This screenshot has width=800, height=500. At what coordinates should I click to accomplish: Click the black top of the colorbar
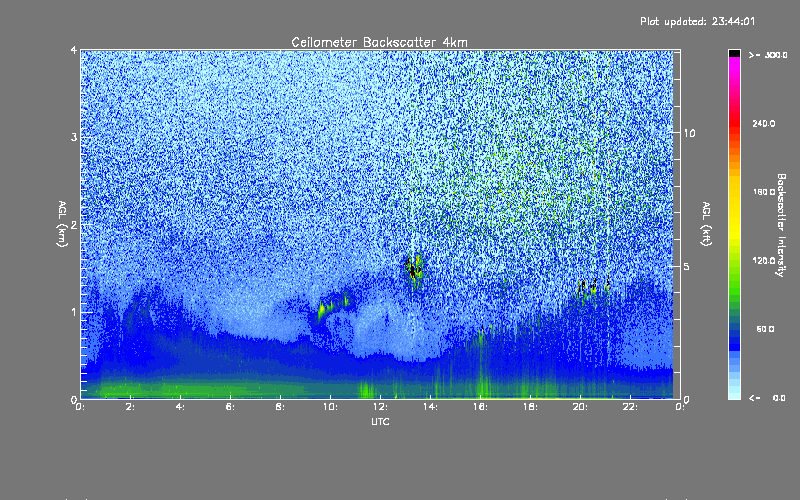[x=734, y=53]
